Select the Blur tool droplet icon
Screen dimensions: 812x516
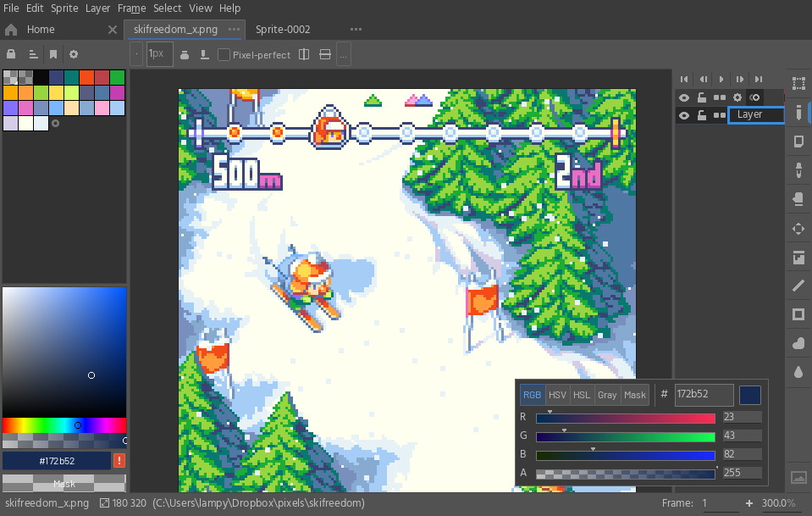pos(798,372)
